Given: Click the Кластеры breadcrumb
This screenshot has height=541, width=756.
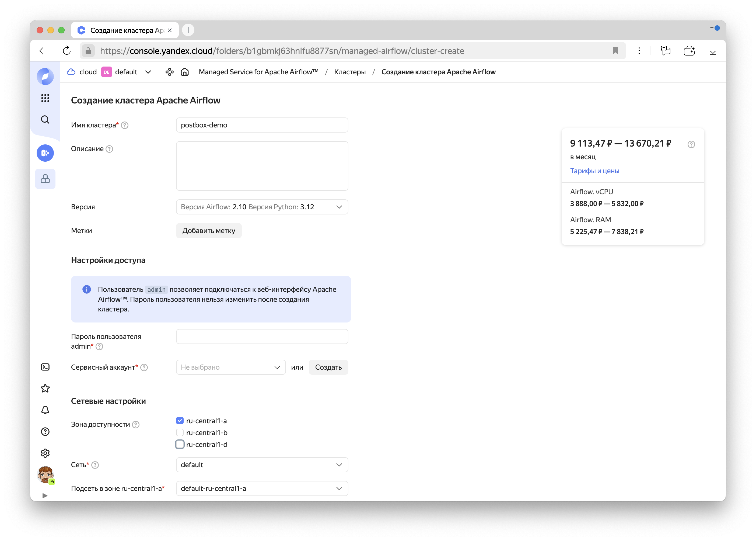Looking at the screenshot, I should tap(349, 72).
